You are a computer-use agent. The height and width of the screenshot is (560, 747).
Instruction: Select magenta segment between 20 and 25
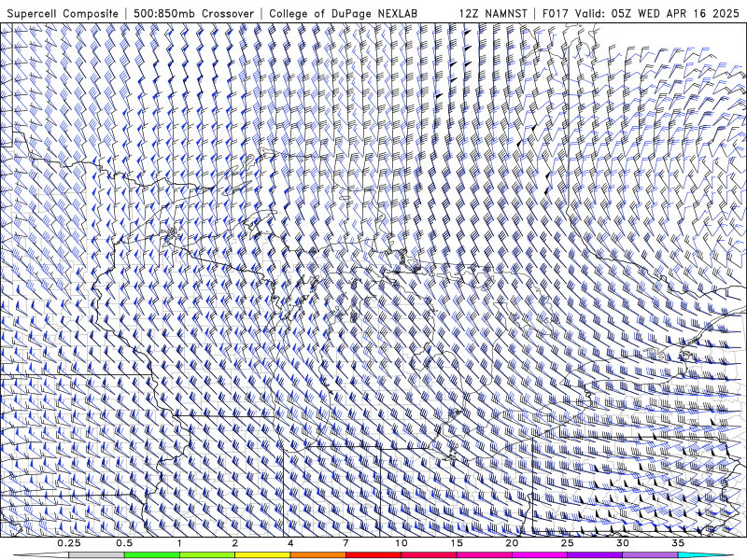tap(540, 555)
